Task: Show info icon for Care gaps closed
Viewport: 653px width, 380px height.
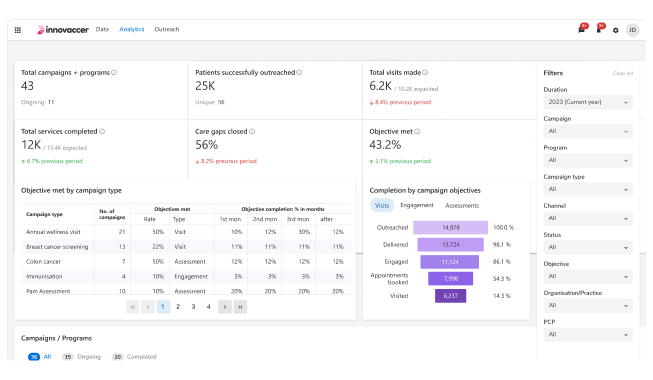Action: pos(252,131)
